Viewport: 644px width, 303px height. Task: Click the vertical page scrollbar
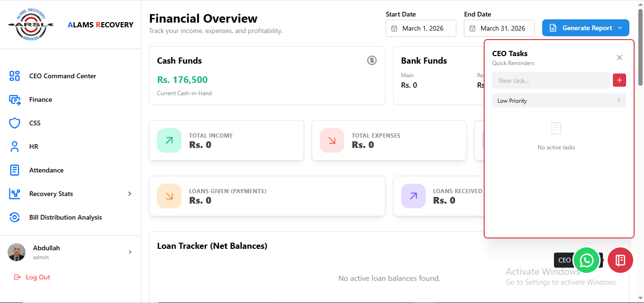pyautogui.click(x=640, y=47)
